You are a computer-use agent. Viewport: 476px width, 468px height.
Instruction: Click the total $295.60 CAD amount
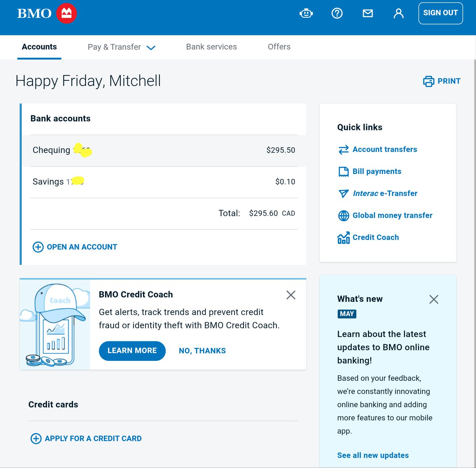pyautogui.click(x=272, y=213)
